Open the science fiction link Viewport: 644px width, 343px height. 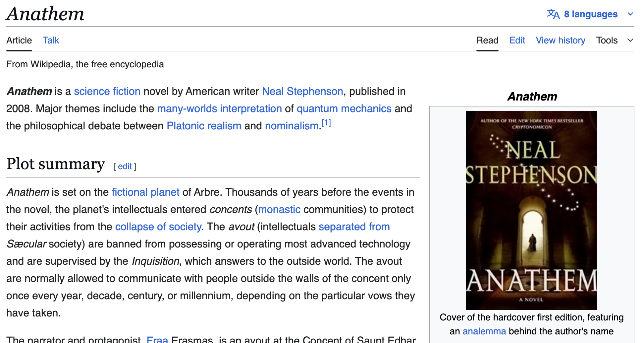(x=107, y=91)
